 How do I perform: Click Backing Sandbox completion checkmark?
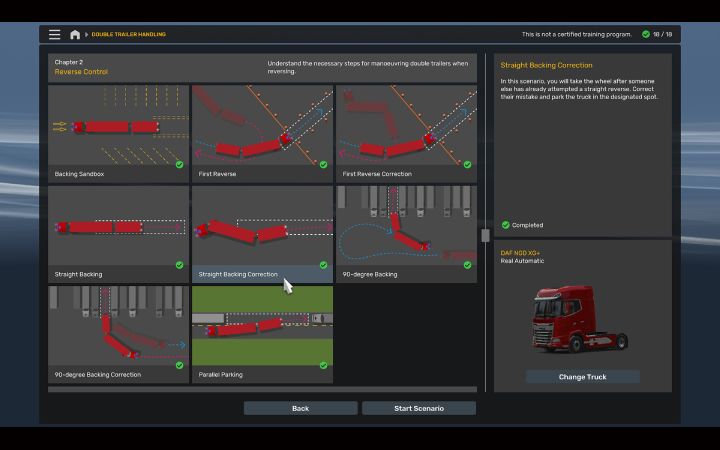coord(179,165)
